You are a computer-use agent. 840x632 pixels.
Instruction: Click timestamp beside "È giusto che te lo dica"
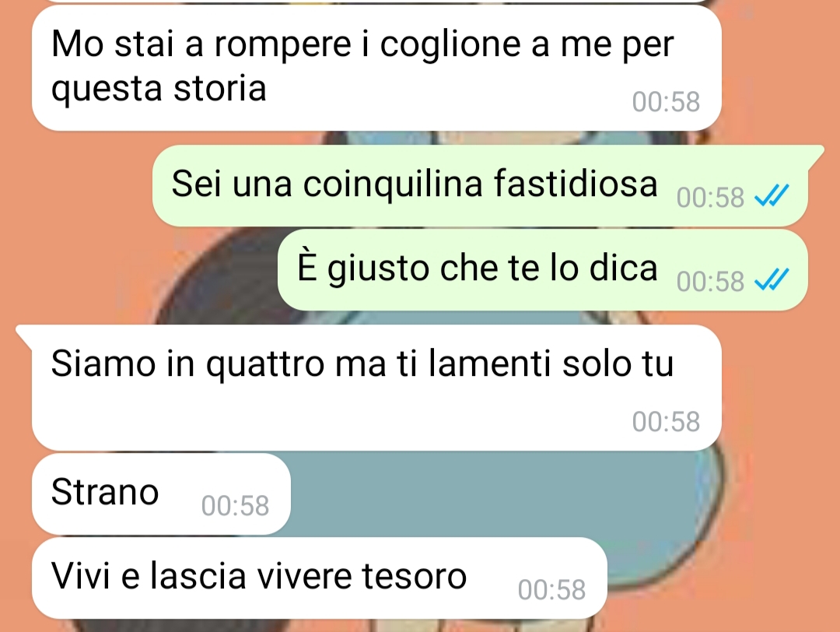pos(710,282)
